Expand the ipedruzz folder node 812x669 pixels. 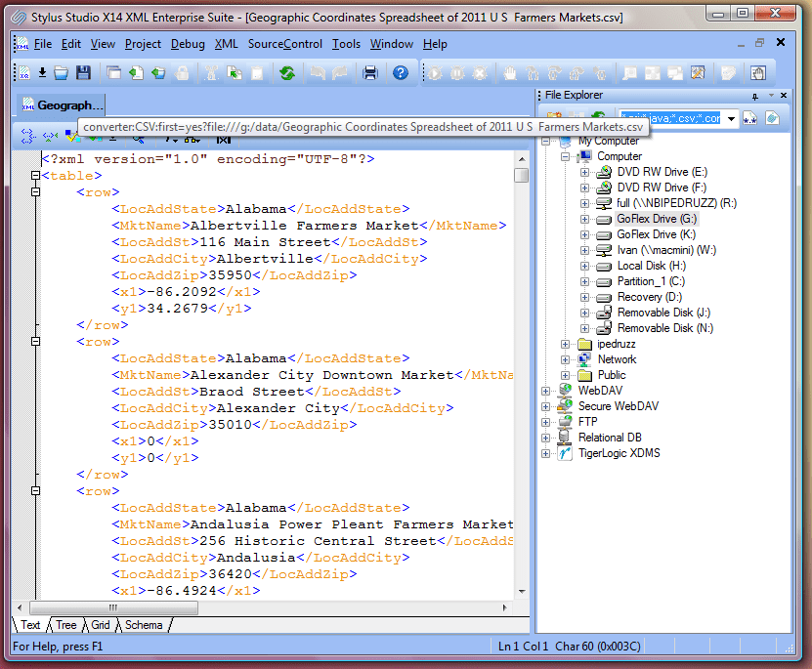click(565, 345)
